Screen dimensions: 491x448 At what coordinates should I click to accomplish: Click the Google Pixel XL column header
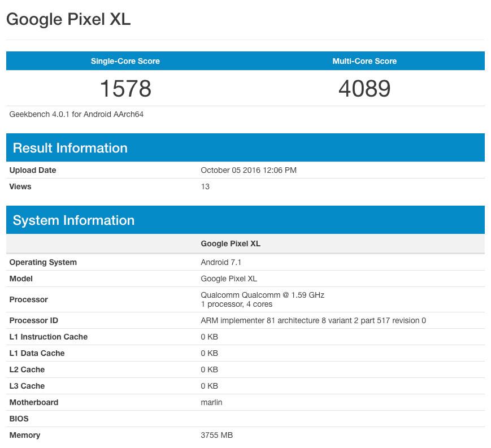coord(231,243)
